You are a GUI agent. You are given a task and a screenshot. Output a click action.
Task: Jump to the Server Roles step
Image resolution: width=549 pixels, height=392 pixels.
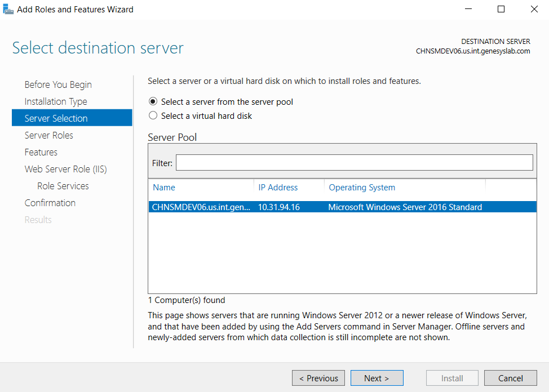tap(48, 135)
